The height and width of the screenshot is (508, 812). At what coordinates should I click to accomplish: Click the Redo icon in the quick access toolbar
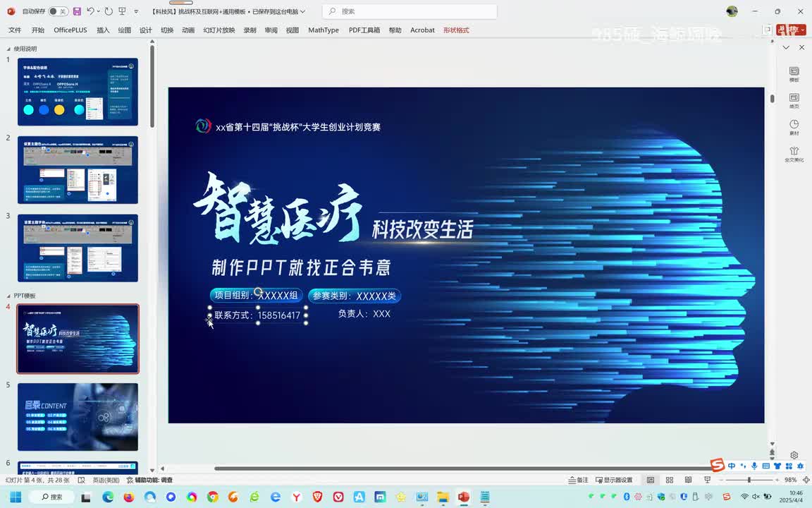click(x=109, y=11)
